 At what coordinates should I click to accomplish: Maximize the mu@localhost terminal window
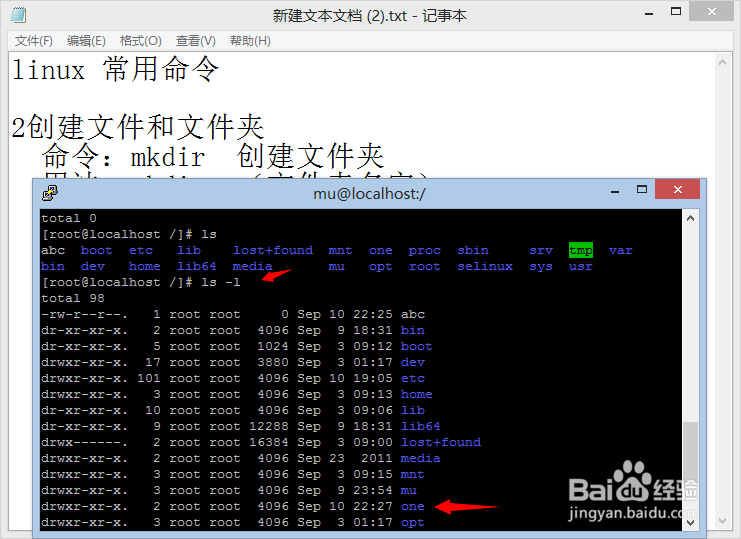point(642,189)
